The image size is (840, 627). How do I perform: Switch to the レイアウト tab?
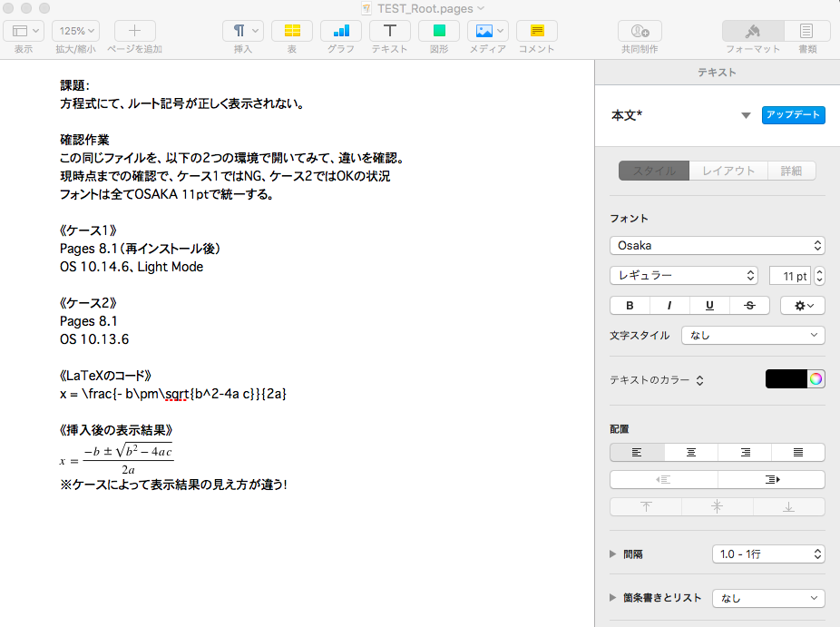728,171
